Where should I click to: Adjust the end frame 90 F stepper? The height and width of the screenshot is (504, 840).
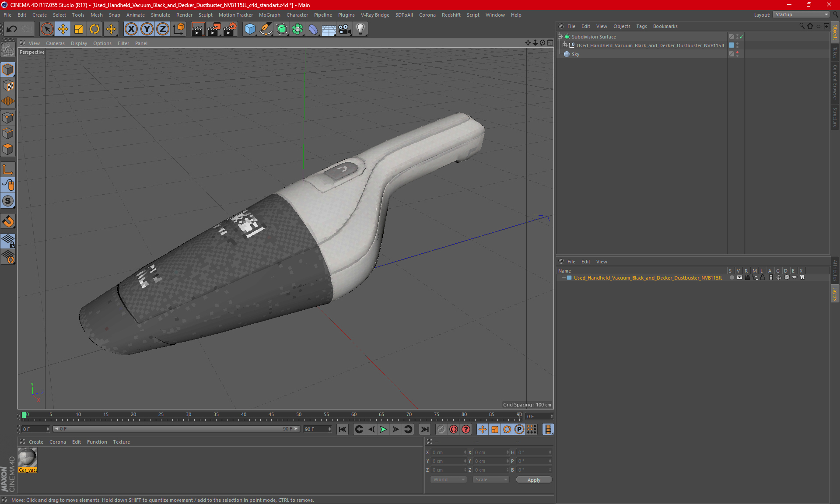point(329,429)
